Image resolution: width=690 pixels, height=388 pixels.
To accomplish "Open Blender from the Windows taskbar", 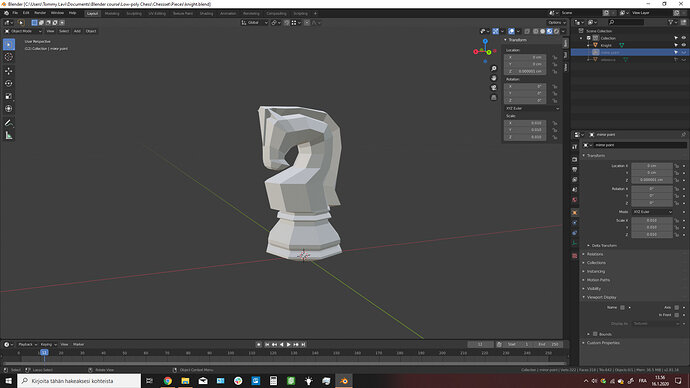I will point(344,381).
